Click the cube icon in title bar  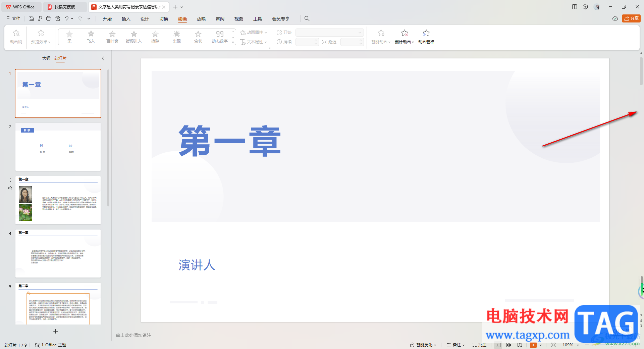585,7
